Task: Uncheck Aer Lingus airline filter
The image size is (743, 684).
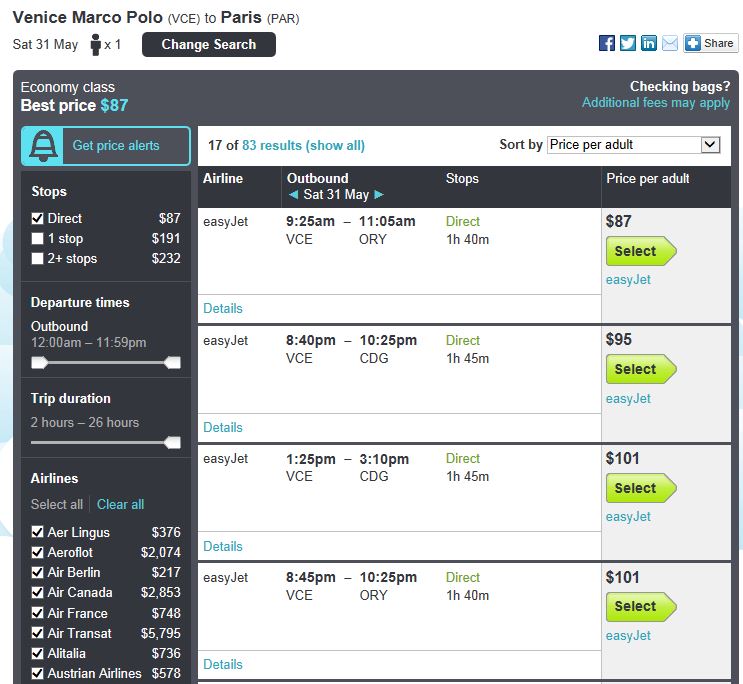Action: point(37,532)
